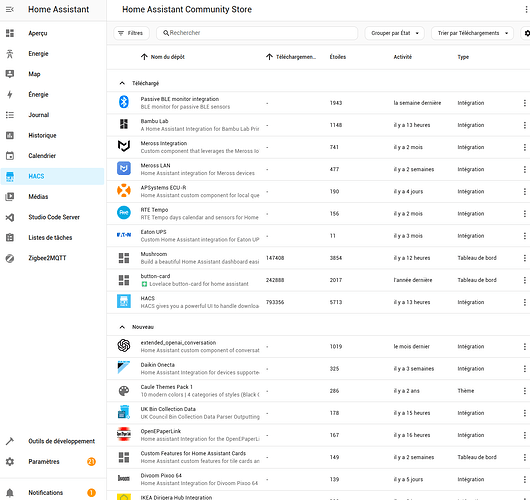Click the Mushroom dashboard icon
Screen dimensions: 530x500
tap(124, 258)
